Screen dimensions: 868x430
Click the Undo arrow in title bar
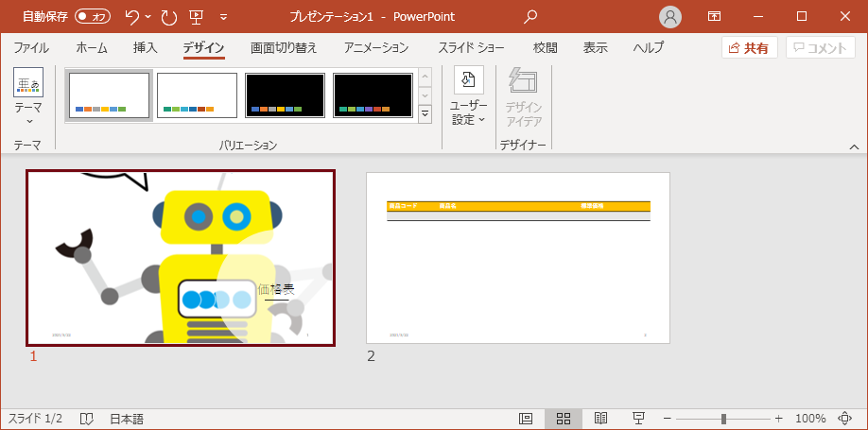click(132, 16)
